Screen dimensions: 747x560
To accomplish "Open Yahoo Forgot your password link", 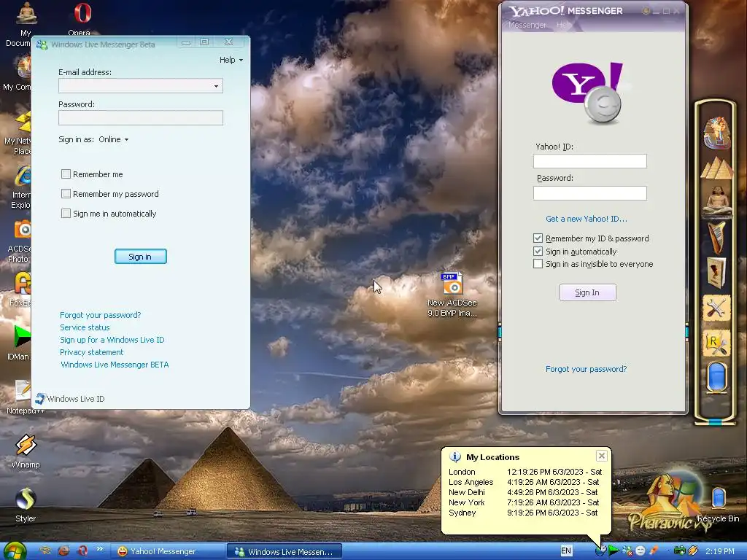I will (x=586, y=369).
